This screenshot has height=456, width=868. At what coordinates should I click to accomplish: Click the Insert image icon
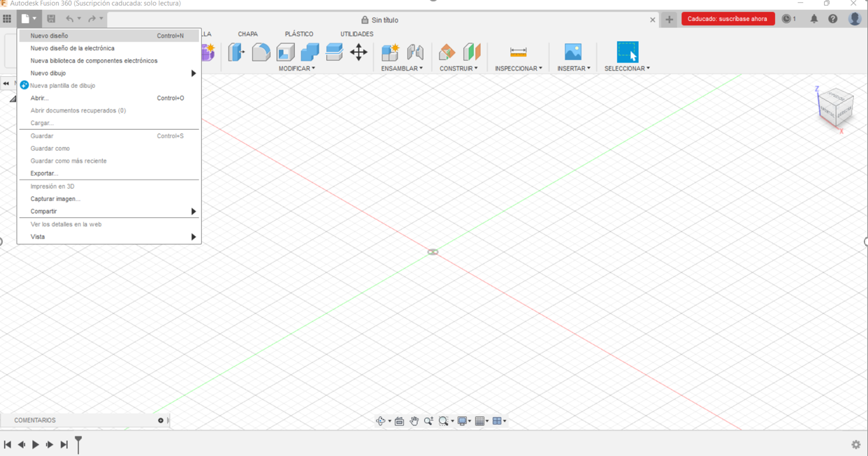573,52
